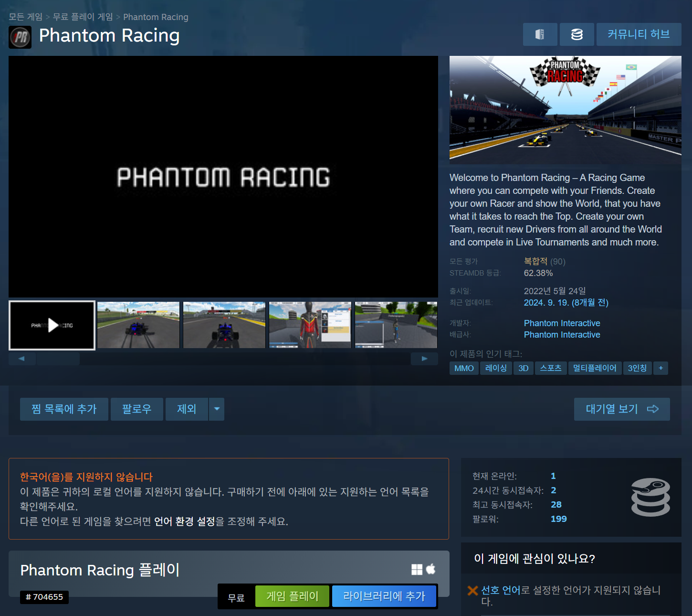Screen dimensions: 692x616
Task: Click the green 게임 플레이 button
Action: click(292, 596)
